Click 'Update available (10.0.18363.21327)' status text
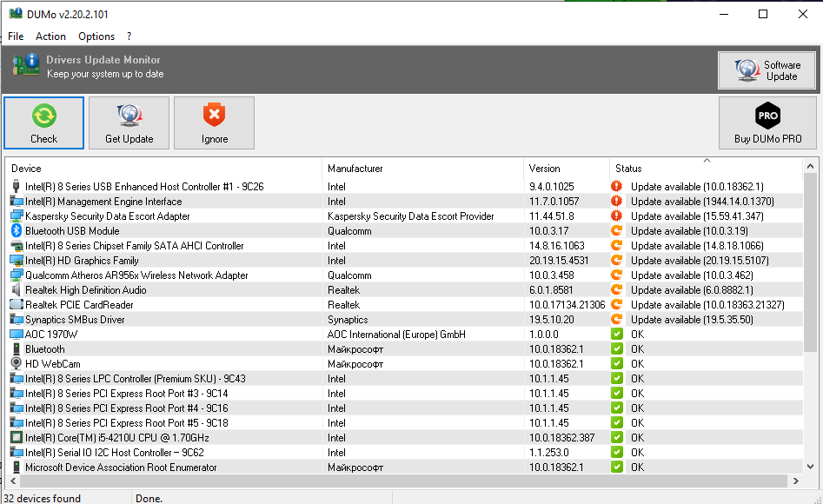This screenshot has height=504, width=823. tap(707, 304)
